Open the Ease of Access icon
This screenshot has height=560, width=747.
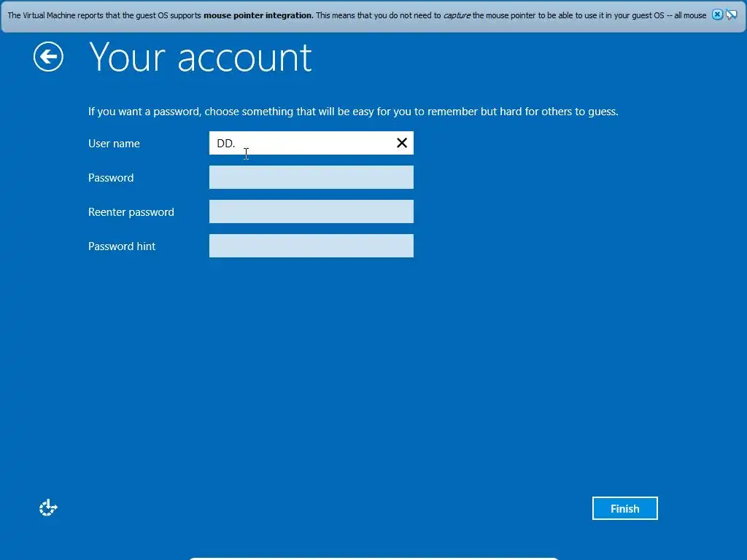48,508
